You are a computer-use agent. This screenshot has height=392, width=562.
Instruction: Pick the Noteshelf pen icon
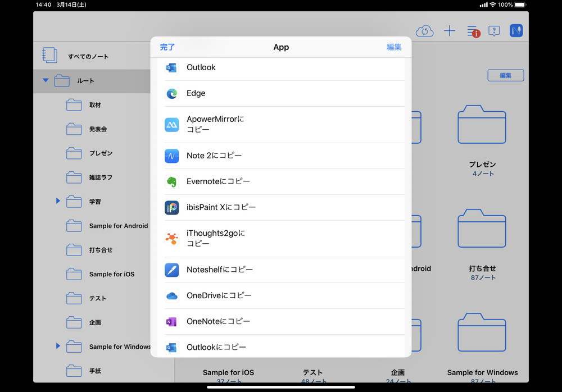point(171,270)
